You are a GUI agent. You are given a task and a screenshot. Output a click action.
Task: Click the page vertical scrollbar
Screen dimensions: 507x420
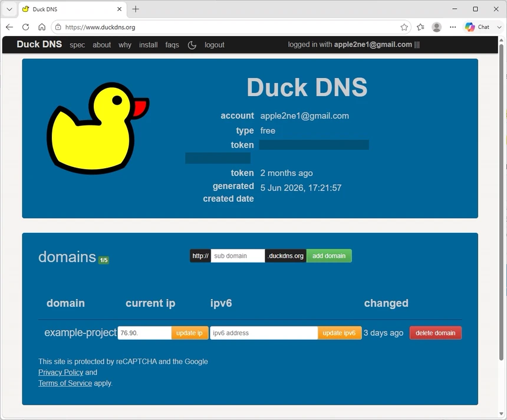[501, 202]
